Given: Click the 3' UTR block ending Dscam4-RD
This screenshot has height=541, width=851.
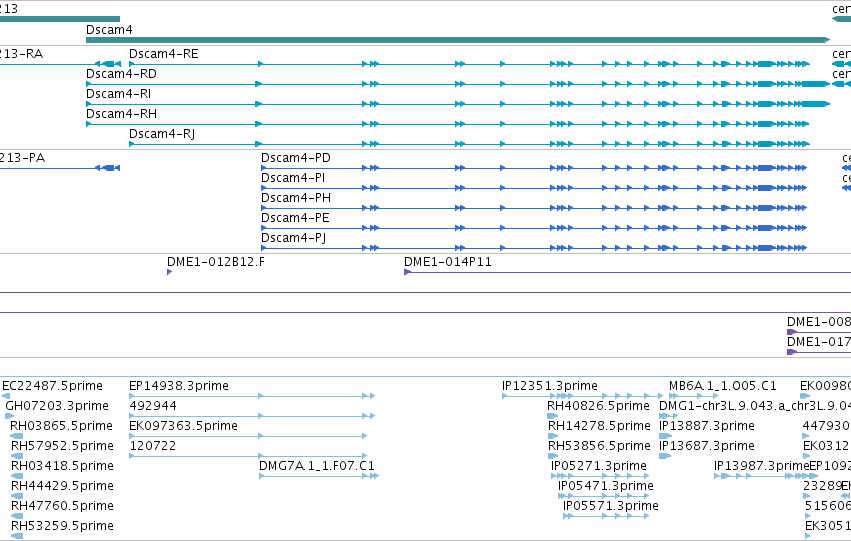Looking at the screenshot, I should [x=814, y=84].
